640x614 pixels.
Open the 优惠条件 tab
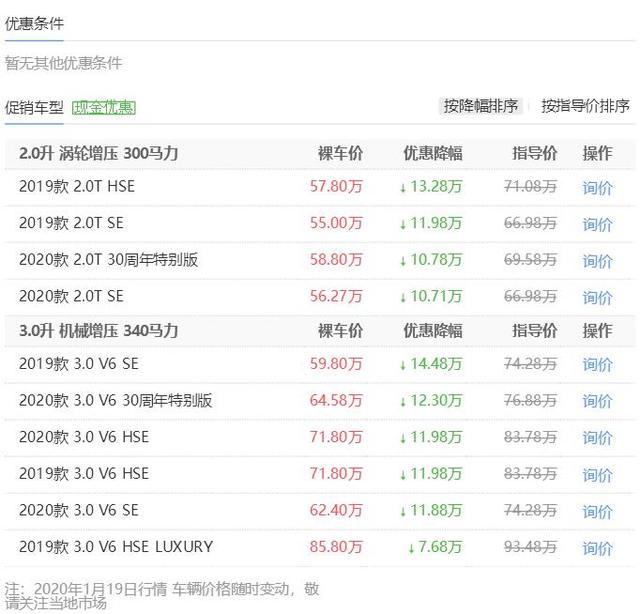pos(34,24)
